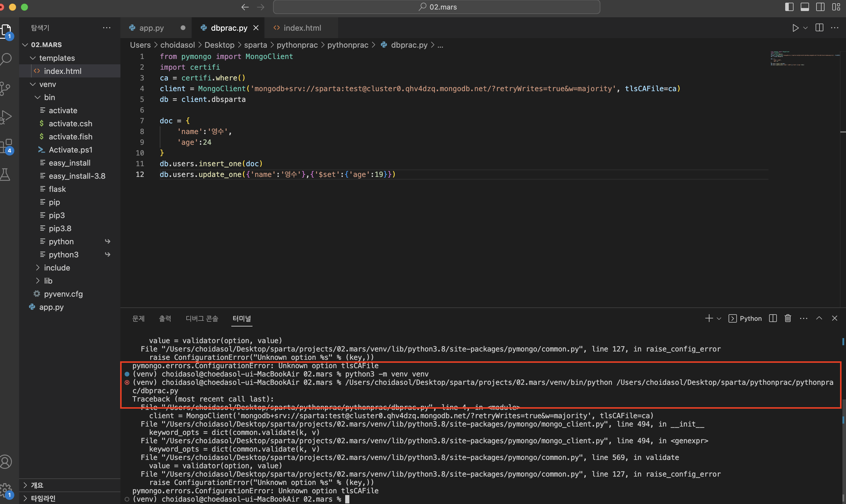Close the terminal panel
The height and width of the screenshot is (504, 846).
(x=834, y=318)
